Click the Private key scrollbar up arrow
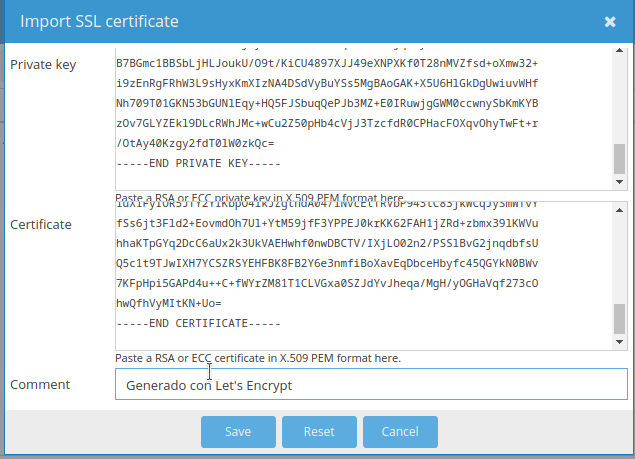Screen dimensions: 635x459 click(619, 51)
